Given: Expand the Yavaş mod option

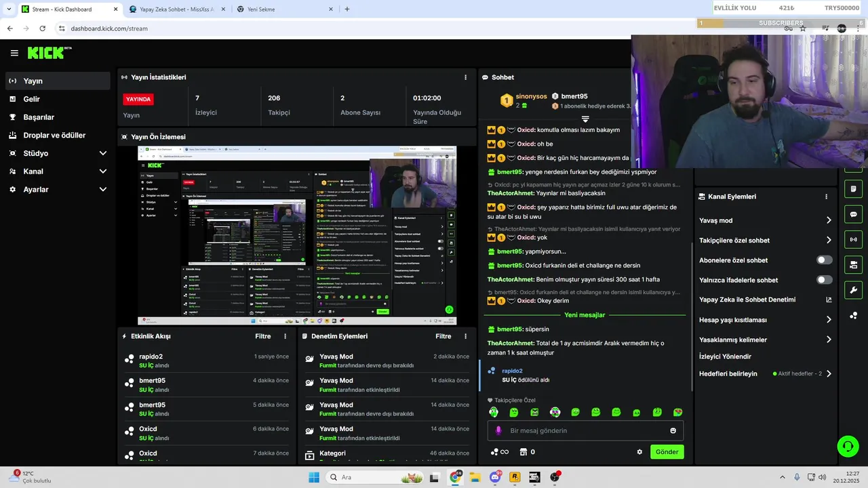Looking at the screenshot, I should [x=766, y=220].
